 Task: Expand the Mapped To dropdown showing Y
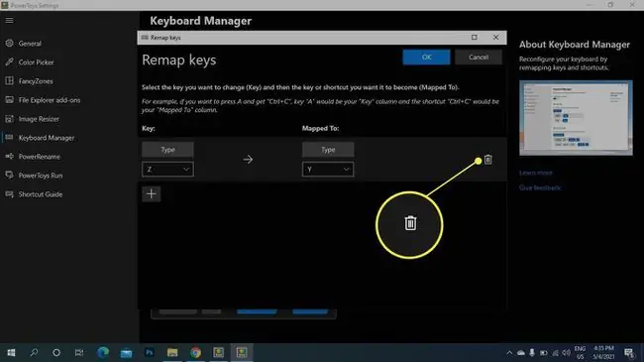328,169
